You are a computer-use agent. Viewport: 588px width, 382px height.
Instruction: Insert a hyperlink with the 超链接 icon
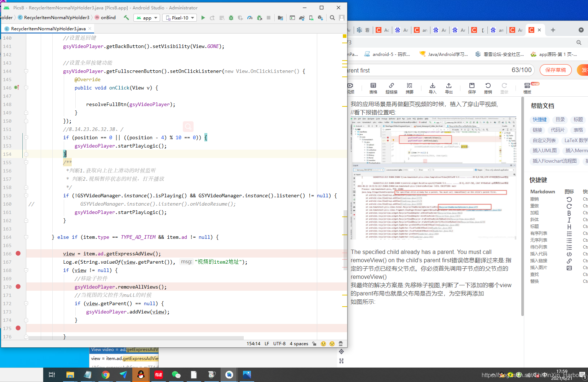[x=392, y=87]
